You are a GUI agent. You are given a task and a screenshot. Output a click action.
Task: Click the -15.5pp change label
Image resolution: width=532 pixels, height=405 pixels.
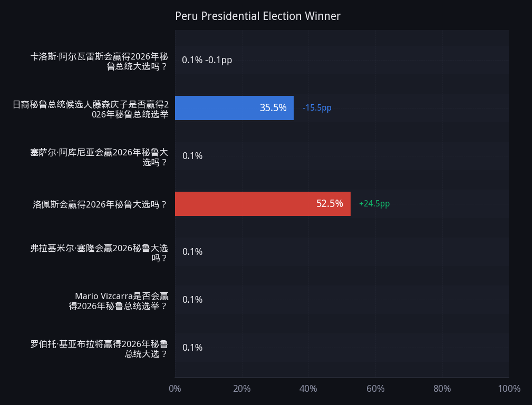click(317, 108)
